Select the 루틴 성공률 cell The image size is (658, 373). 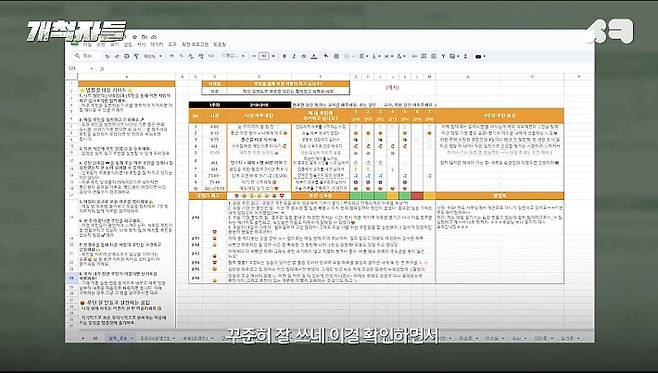[x=320, y=196]
